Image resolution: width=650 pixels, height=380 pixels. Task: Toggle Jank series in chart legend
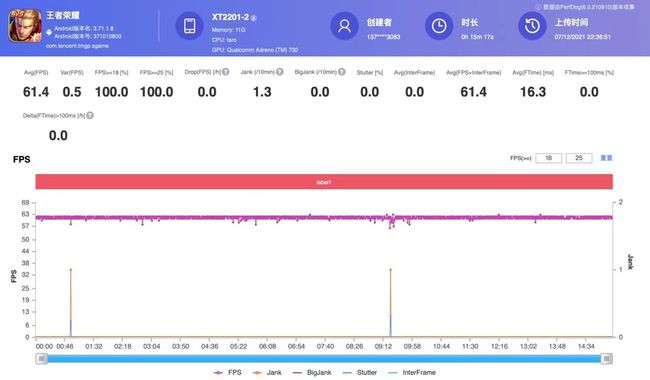pyautogui.click(x=267, y=373)
